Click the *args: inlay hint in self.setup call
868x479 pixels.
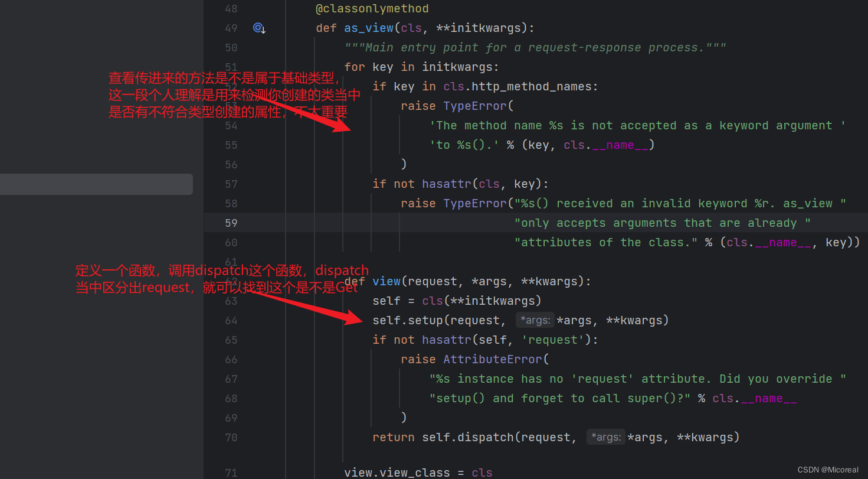tap(535, 320)
